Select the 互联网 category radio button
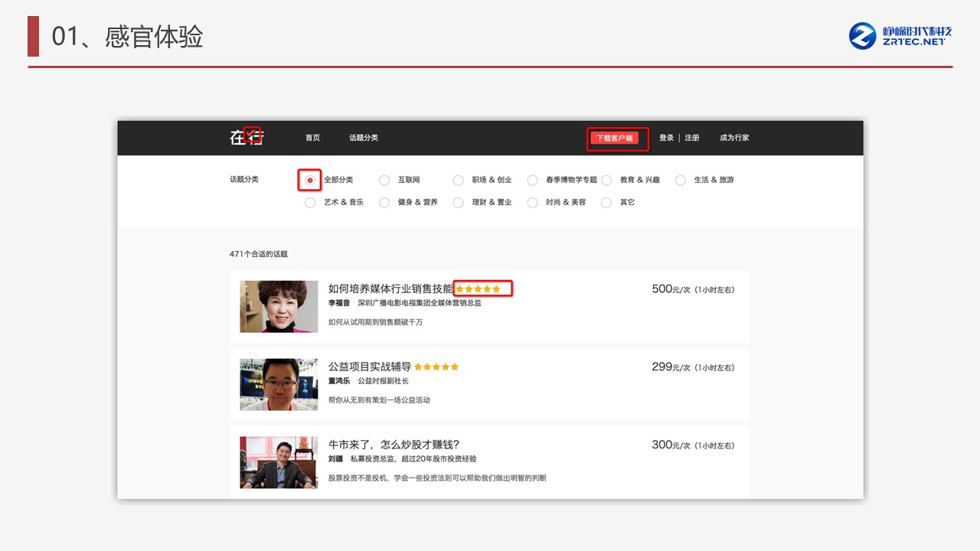 click(384, 181)
